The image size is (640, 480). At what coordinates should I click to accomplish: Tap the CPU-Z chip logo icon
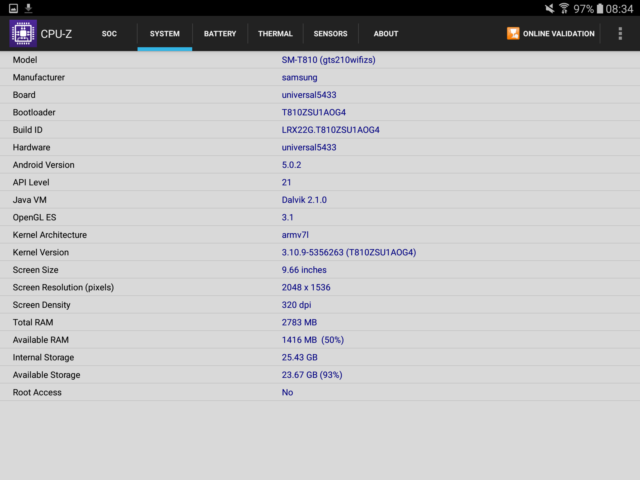click(x=23, y=33)
